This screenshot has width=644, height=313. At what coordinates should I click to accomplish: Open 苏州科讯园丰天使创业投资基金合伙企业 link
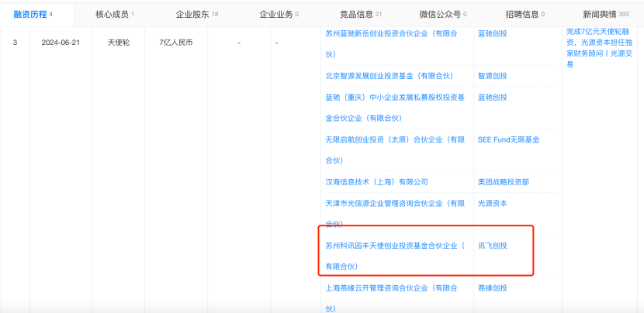tap(395, 256)
